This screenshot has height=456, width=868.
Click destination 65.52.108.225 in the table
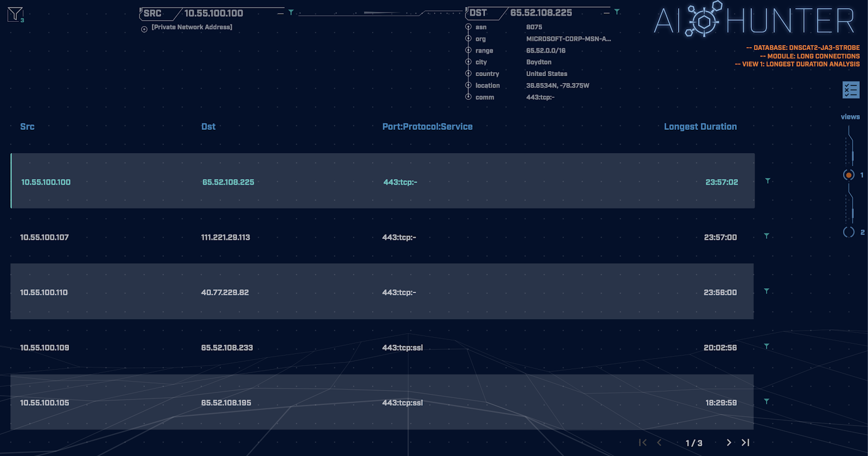click(x=228, y=182)
